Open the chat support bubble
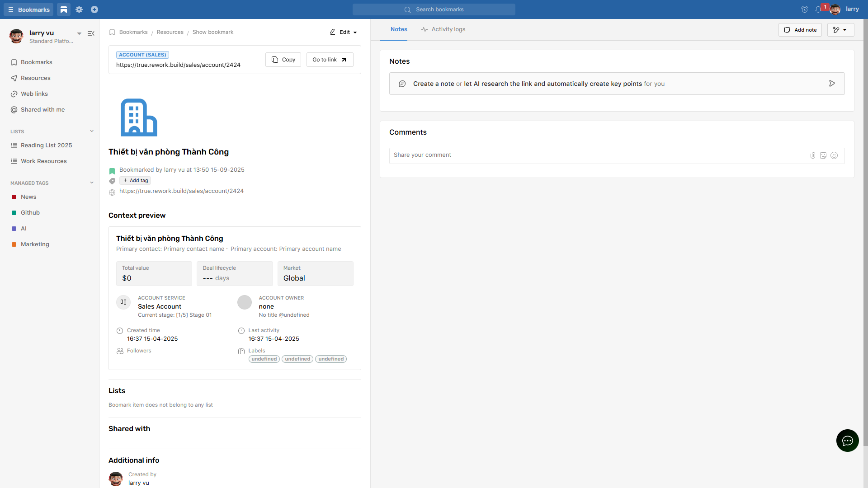The image size is (868, 488). click(x=847, y=441)
